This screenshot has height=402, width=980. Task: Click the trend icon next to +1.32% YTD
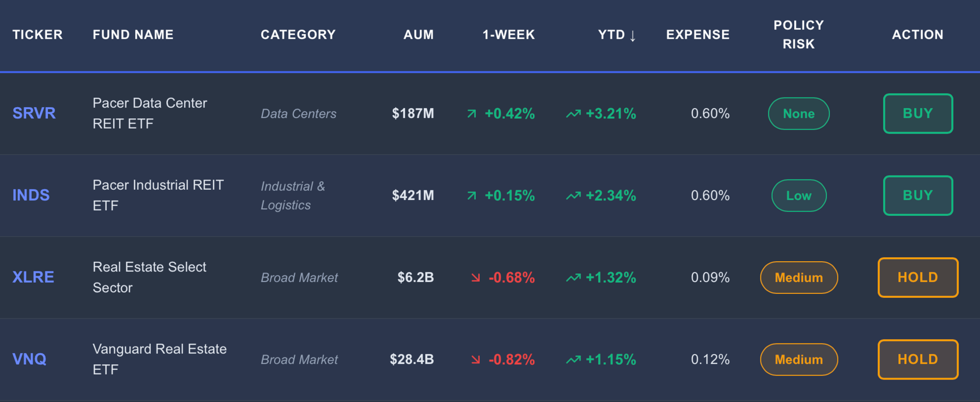click(x=573, y=278)
